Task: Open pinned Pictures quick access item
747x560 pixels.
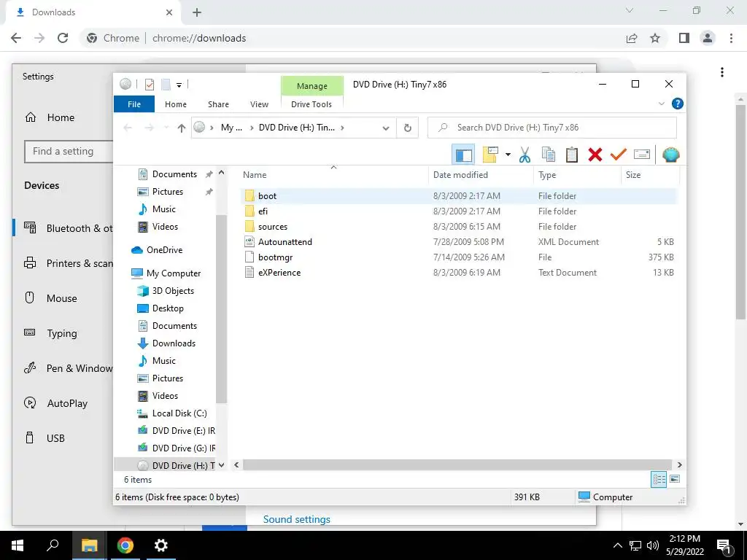Action: coord(167,192)
